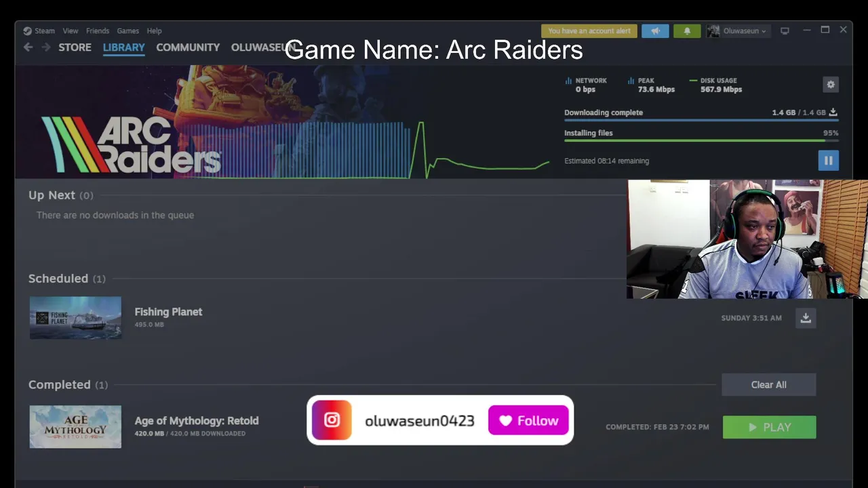Play Age of Mythology: Retold
The height and width of the screenshot is (488, 868).
click(x=769, y=427)
